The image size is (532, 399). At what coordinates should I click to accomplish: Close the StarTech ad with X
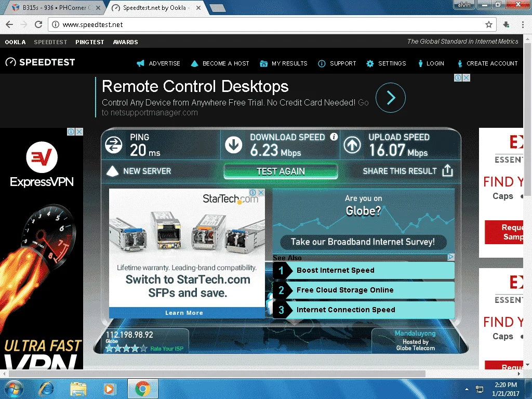pyautogui.click(x=261, y=192)
